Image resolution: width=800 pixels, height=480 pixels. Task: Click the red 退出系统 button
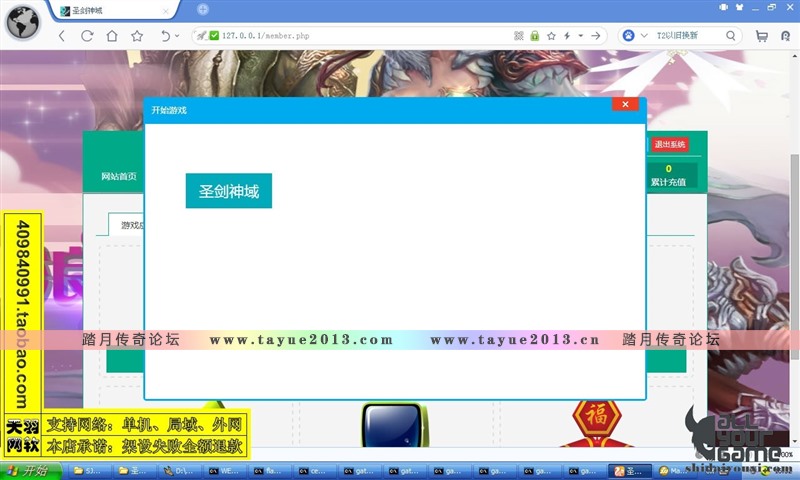coord(669,145)
